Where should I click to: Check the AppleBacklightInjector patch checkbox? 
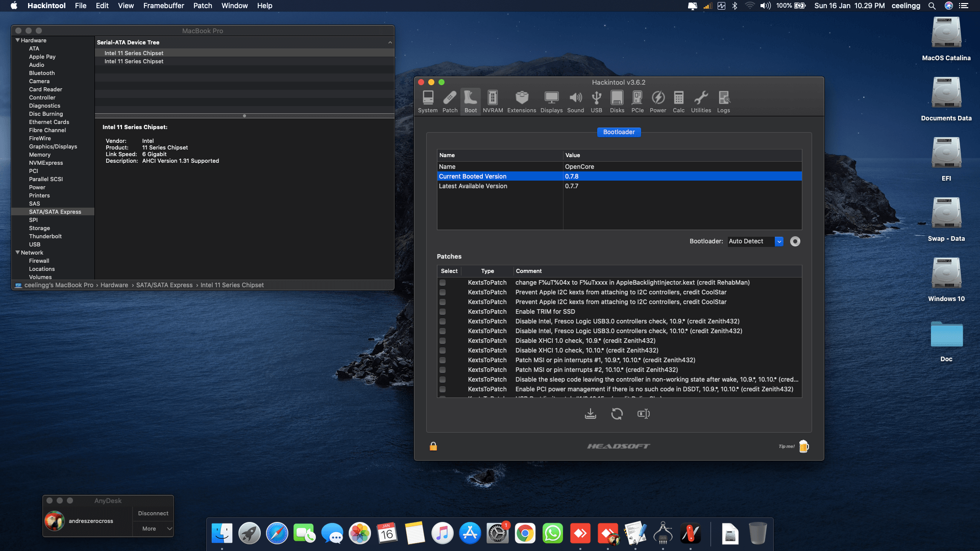pyautogui.click(x=443, y=283)
